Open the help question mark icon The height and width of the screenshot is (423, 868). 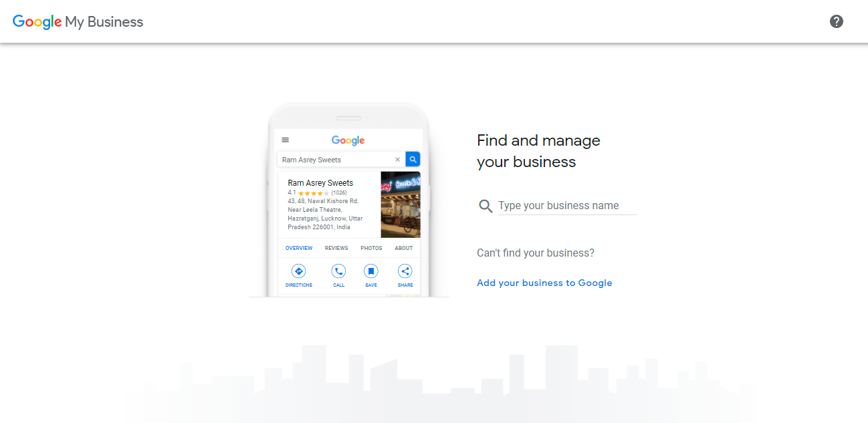tap(836, 21)
